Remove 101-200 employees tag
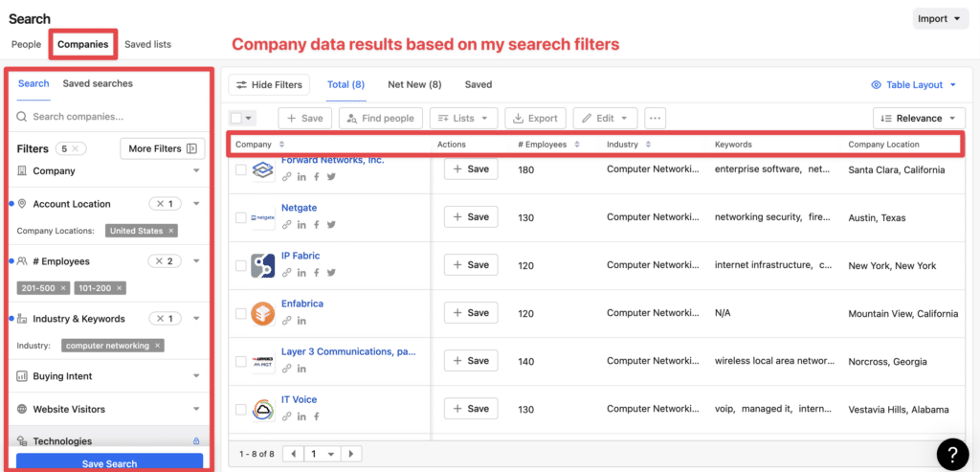The image size is (980, 472). coord(120,288)
